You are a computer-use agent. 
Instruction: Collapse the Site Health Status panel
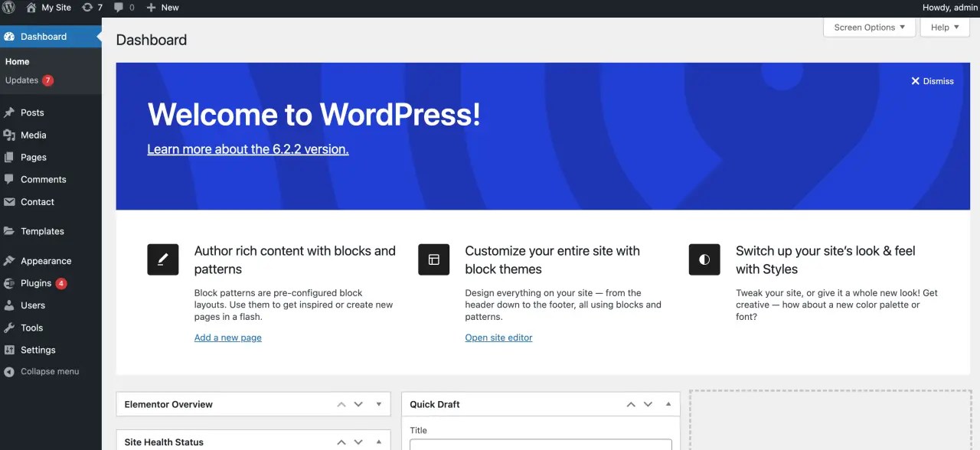(378, 442)
